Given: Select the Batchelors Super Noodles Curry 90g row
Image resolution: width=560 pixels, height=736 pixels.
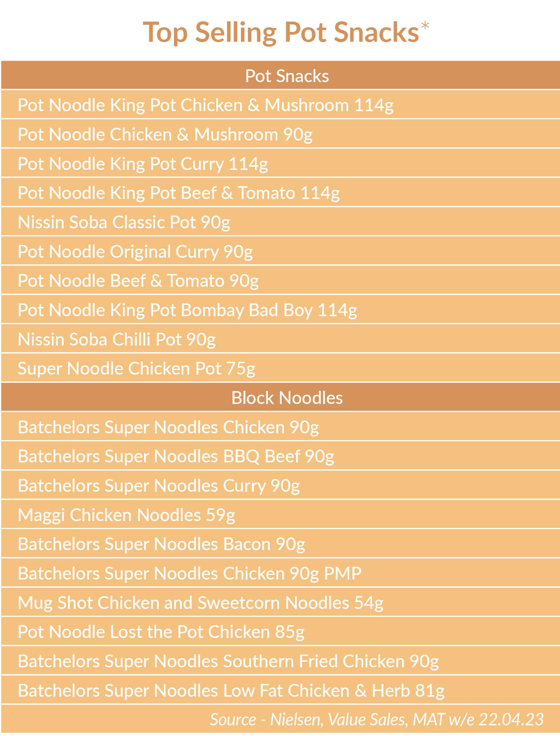Looking at the screenshot, I should (159, 486).
